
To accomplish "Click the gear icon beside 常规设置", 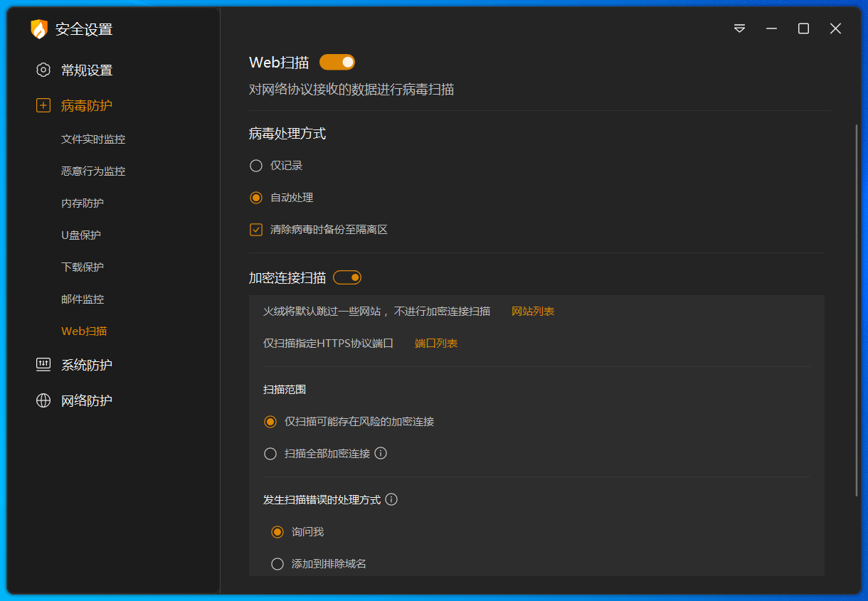I will 43,70.
